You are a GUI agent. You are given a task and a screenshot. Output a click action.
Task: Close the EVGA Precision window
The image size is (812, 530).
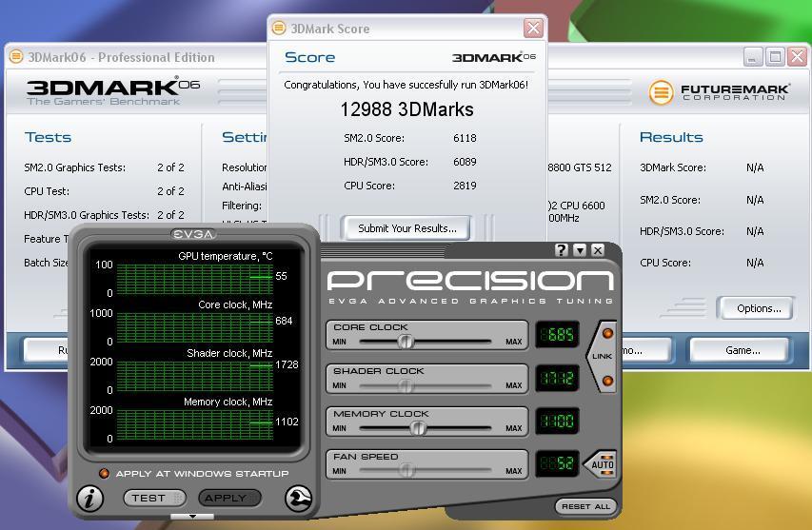click(x=598, y=250)
